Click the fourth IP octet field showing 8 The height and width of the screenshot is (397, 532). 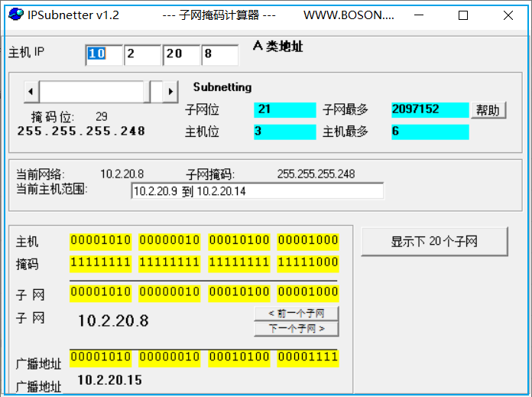(x=220, y=54)
